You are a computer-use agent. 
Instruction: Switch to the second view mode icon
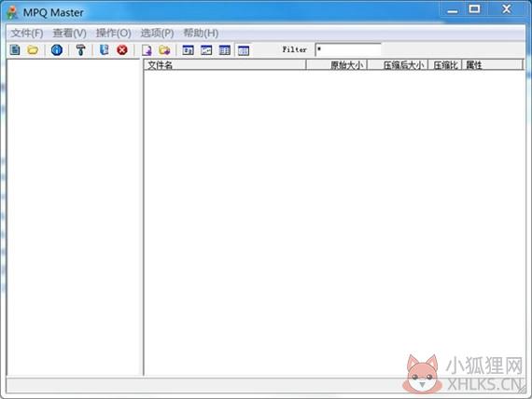(x=206, y=50)
